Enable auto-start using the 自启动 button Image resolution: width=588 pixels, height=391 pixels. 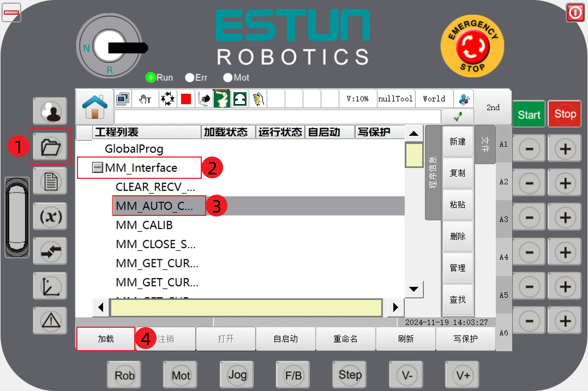point(286,339)
